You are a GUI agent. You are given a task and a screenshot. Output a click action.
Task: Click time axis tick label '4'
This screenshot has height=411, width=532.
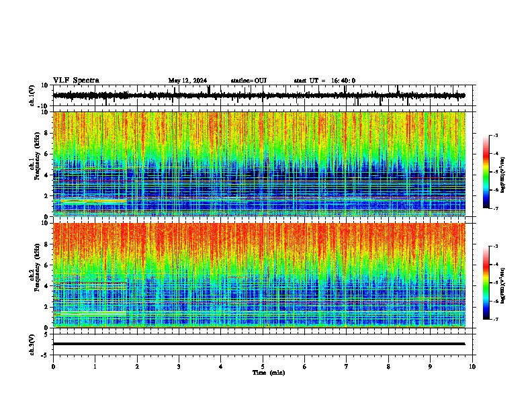coord(221,367)
